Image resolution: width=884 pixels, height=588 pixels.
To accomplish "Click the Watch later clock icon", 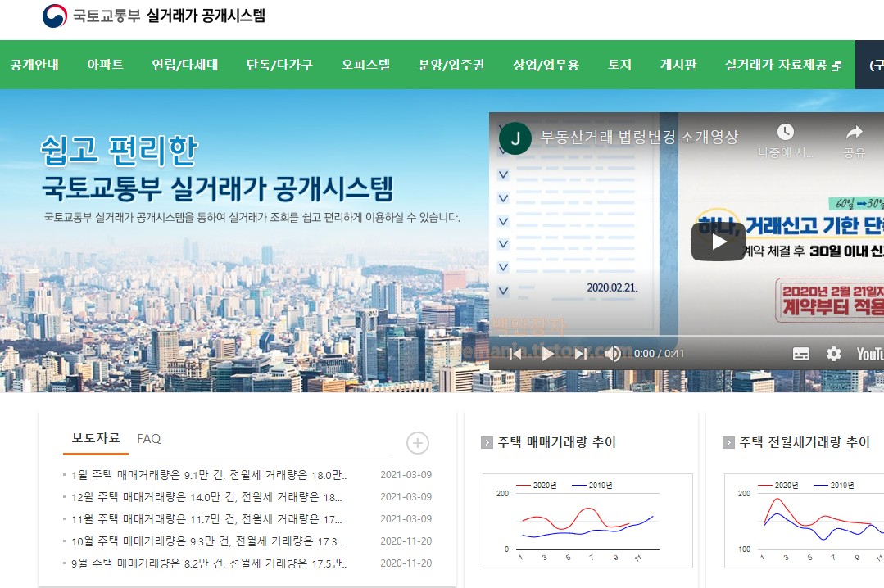I will pyautogui.click(x=786, y=132).
